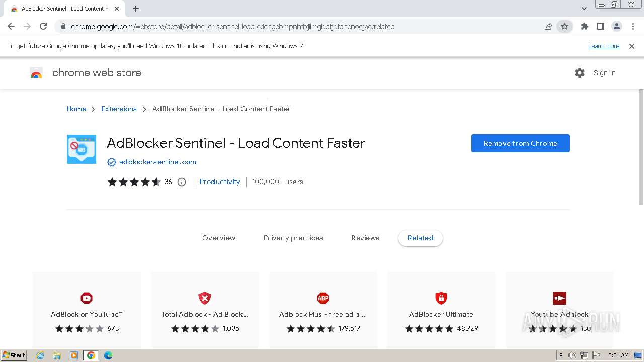Click the address bar URL field
The image size is (644, 362).
coord(302,27)
